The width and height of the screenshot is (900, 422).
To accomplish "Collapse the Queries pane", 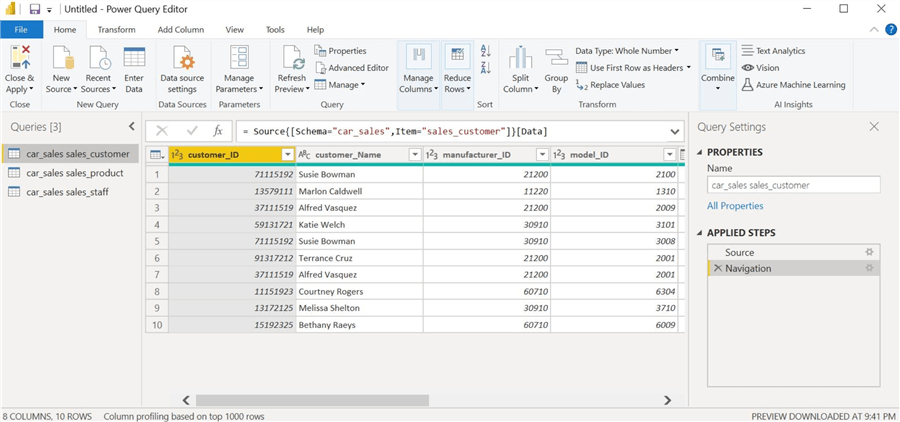I will (132, 127).
